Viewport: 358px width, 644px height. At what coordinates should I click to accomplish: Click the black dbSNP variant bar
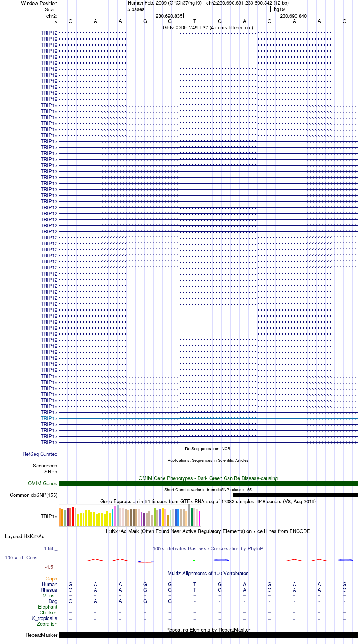click(295, 495)
